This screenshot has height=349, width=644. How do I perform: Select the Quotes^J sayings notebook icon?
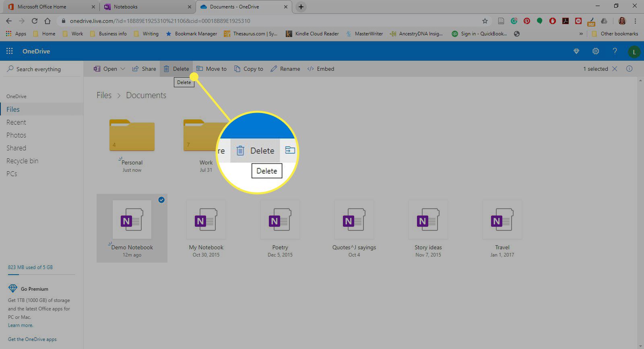click(x=354, y=220)
